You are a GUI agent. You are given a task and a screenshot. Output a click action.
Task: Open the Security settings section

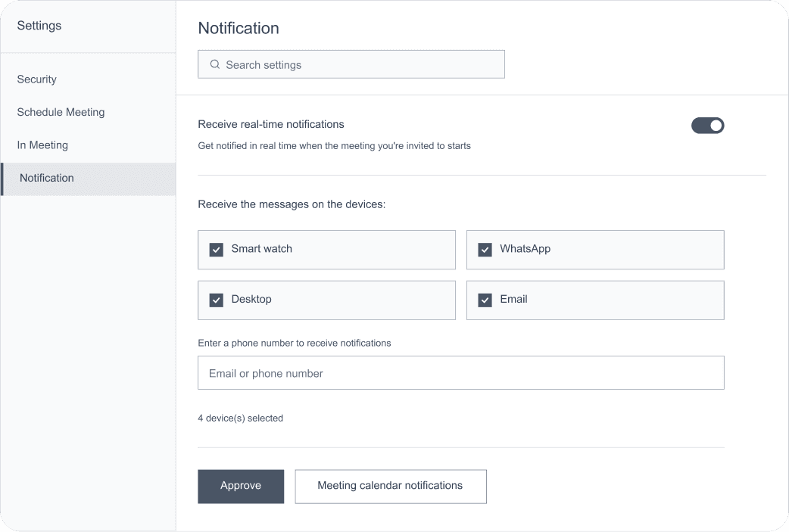[x=37, y=79]
